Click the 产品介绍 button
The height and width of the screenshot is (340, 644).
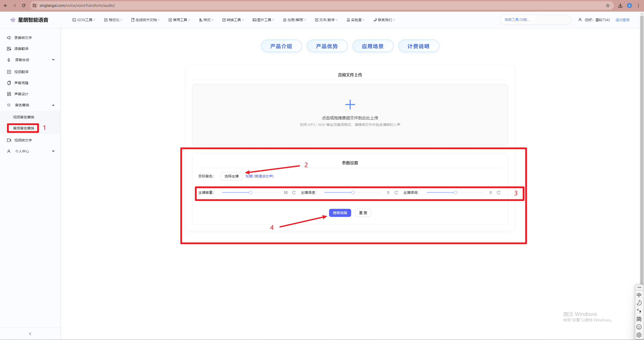pyautogui.click(x=281, y=46)
